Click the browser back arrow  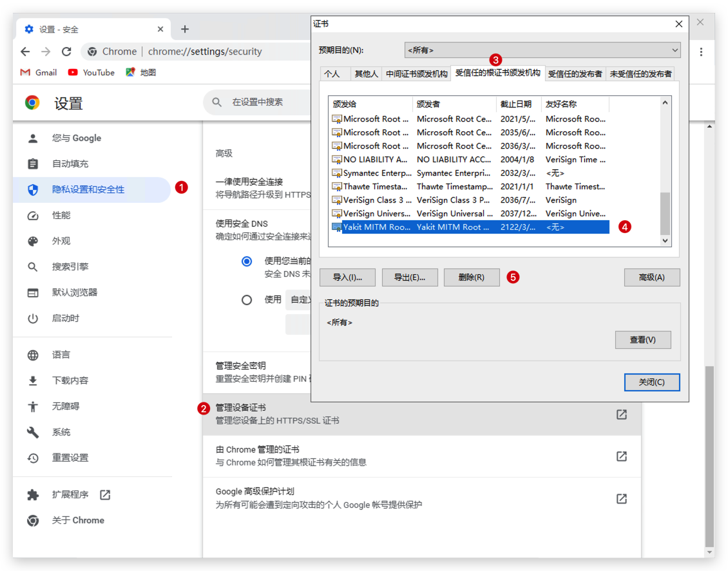(25, 51)
